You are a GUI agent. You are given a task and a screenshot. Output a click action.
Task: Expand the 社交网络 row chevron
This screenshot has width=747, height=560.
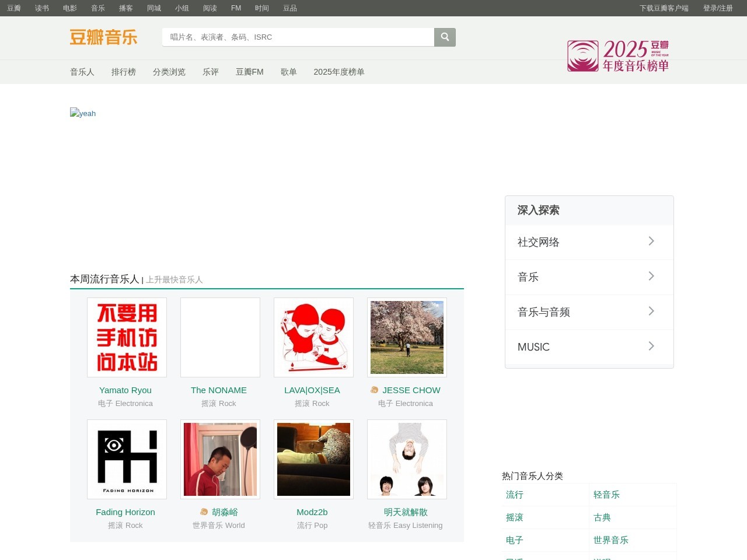[x=651, y=242]
